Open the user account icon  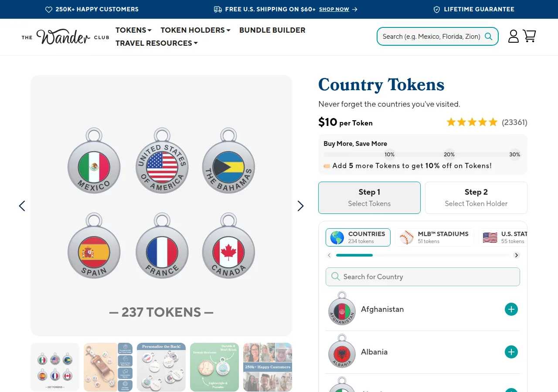514,36
